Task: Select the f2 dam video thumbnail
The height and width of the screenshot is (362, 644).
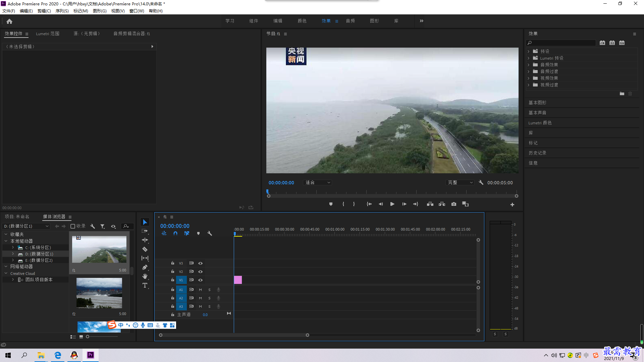Action: tap(99, 293)
